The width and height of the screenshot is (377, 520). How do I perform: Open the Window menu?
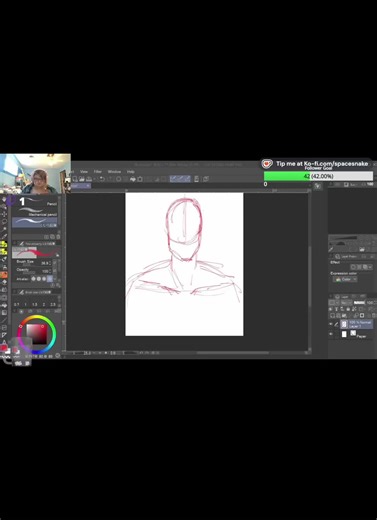[x=114, y=172]
